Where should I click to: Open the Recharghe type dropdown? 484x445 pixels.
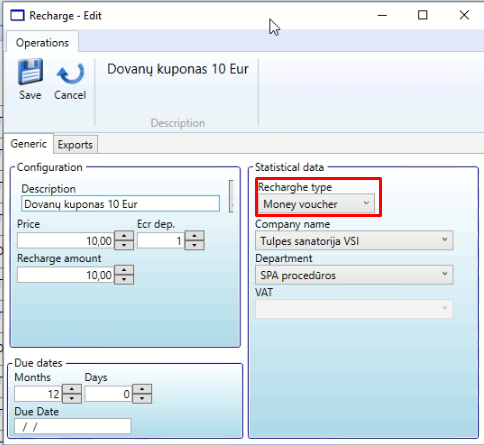(x=316, y=204)
